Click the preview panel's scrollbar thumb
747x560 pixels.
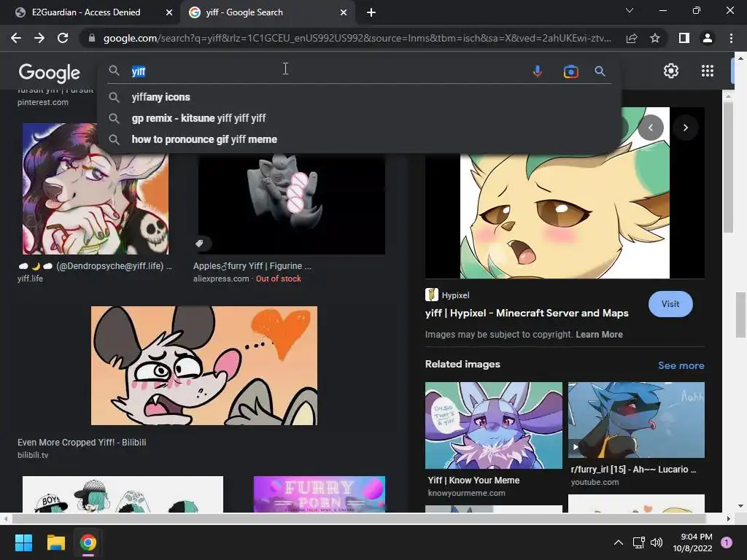(x=728, y=166)
